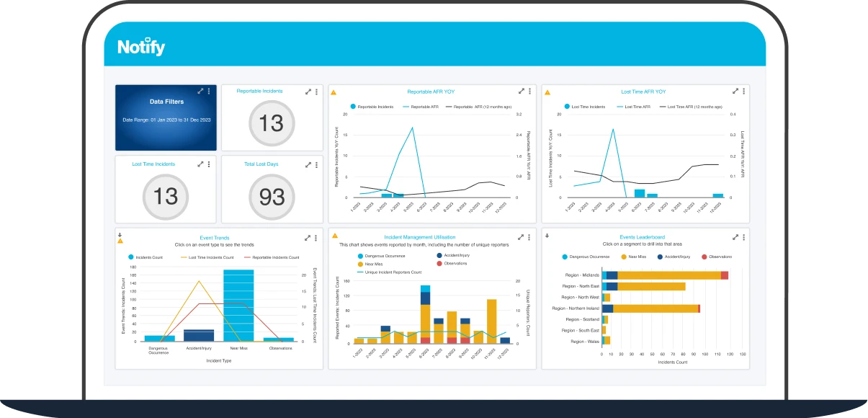868x418 pixels.
Task: Open the Data Filters options menu
Action: coord(209,91)
